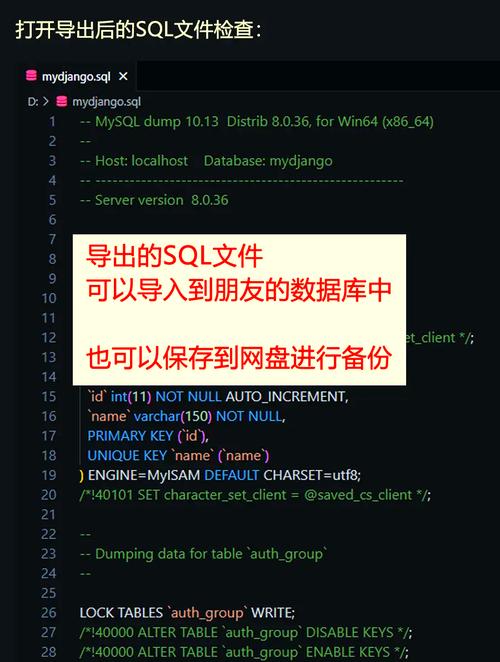
Task: Click PRIMARY KEY text on line 17
Action: 130,436
